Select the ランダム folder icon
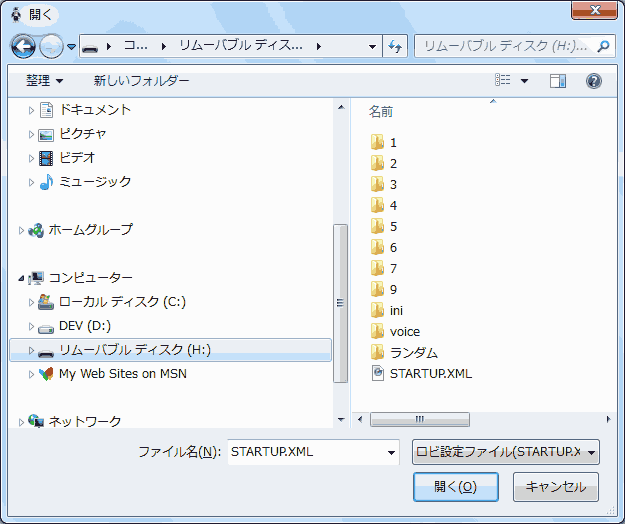Image resolution: width=625 pixels, height=524 pixels. (377, 353)
